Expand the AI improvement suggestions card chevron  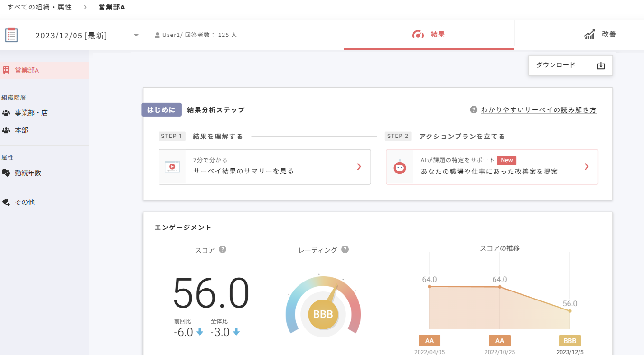587,167
